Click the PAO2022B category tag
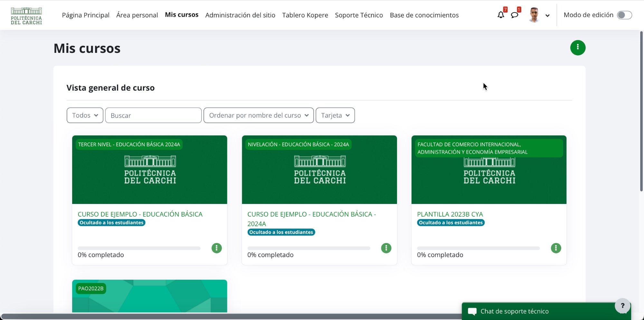644x320 pixels. pos(91,288)
